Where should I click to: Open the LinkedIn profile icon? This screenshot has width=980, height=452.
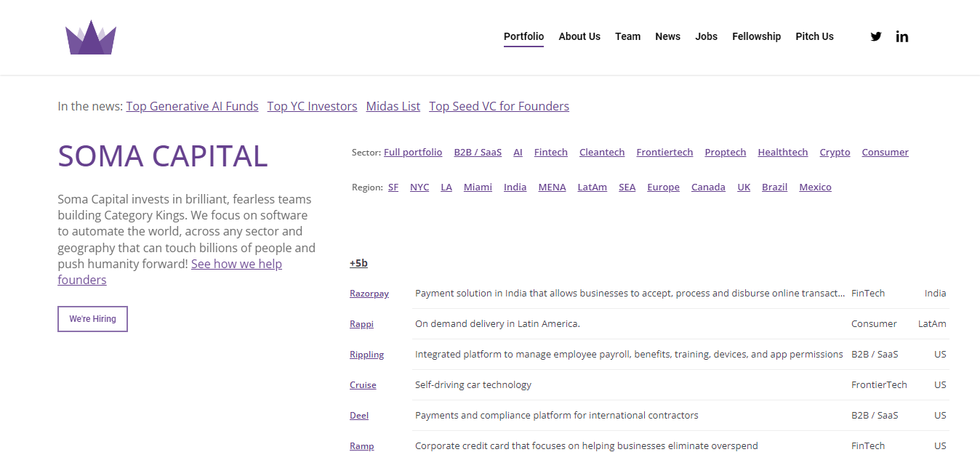902,36
